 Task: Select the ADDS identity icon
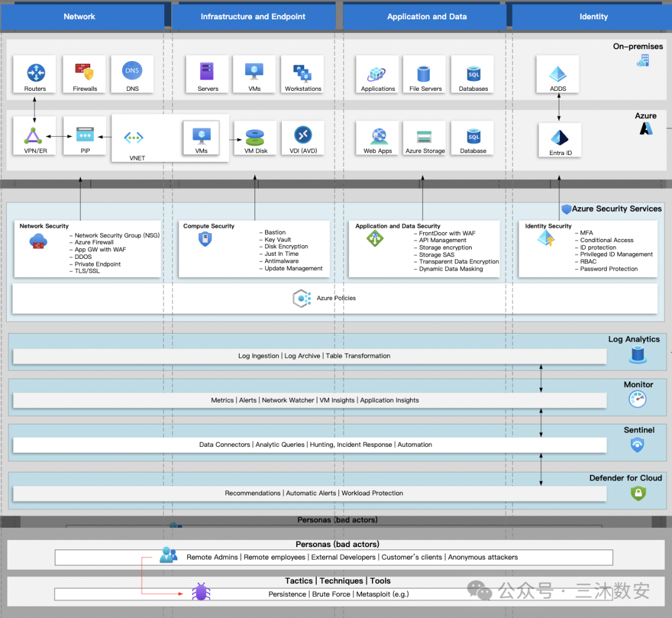tap(558, 74)
